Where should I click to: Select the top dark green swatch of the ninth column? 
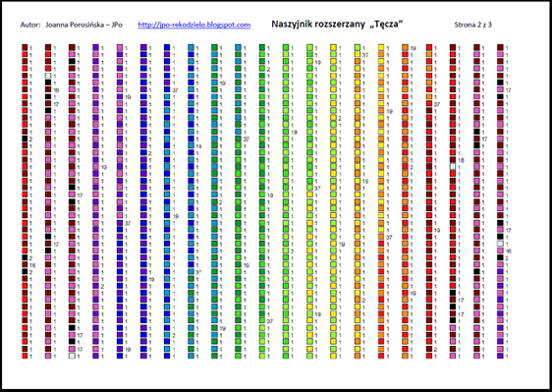click(214, 47)
